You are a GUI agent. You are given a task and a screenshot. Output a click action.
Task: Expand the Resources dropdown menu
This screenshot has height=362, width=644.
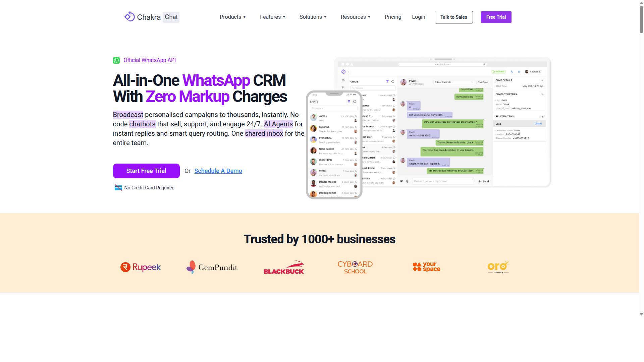356,17
